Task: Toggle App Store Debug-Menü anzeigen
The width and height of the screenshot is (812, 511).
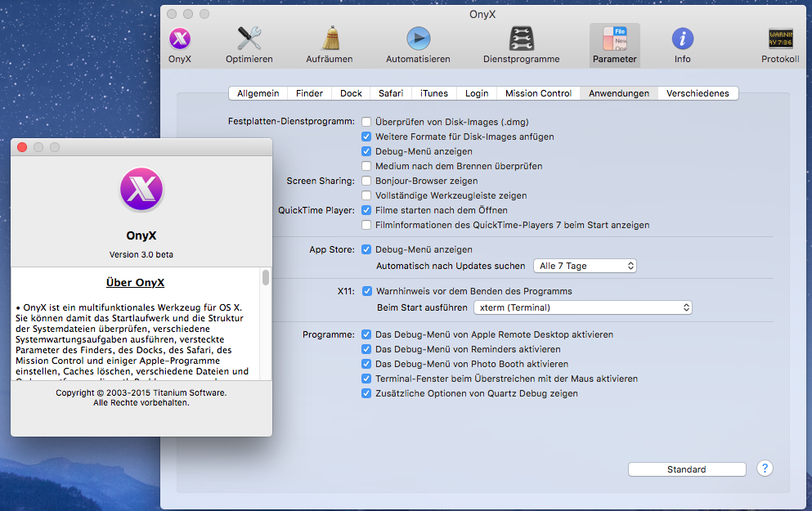Action: pyautogui.click(x=366, y=249)
